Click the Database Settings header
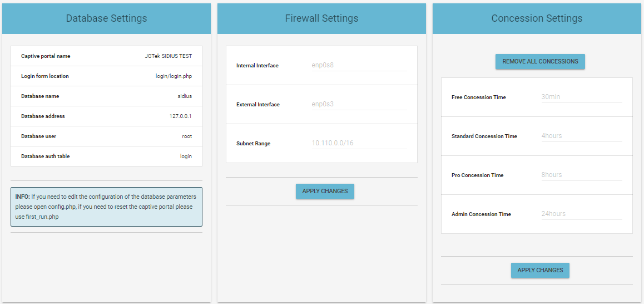Viewport: 644px width, 304px height. click(x=106, y=18)
